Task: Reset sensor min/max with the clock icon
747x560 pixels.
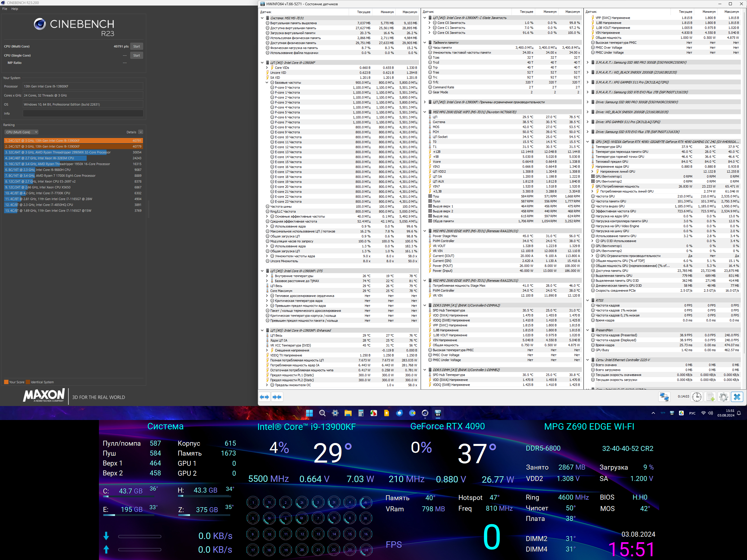Action: pos(697,397)
